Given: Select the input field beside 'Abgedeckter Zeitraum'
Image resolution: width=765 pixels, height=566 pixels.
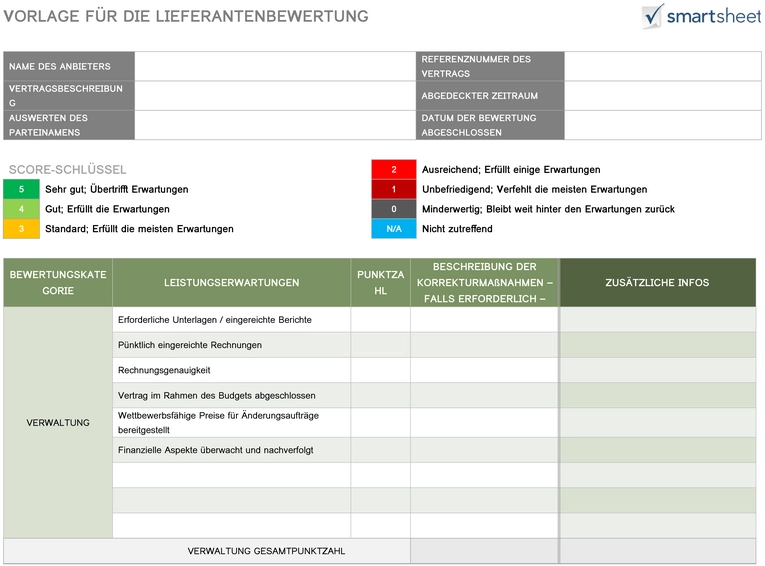Looking at the screenshot, I should (x=663, y=96).
